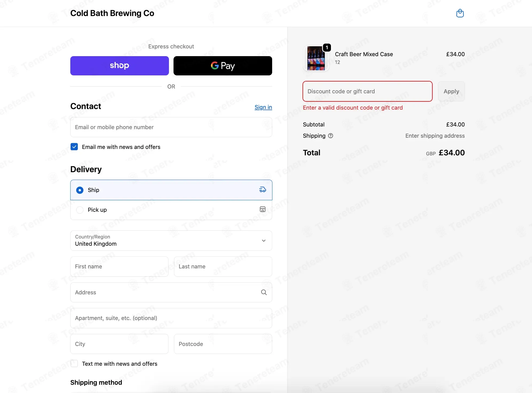The width and height of the screenshot is (532, 393).
Task: Click the delivery truck icon in Ship row
Action: (x=263, y=190)
